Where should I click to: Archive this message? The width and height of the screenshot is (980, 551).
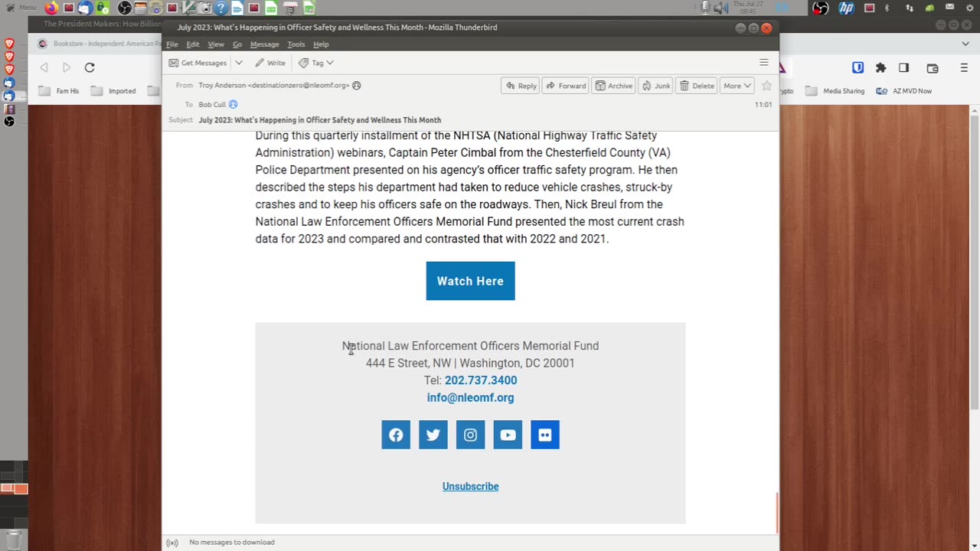click(x=614, y=86)
